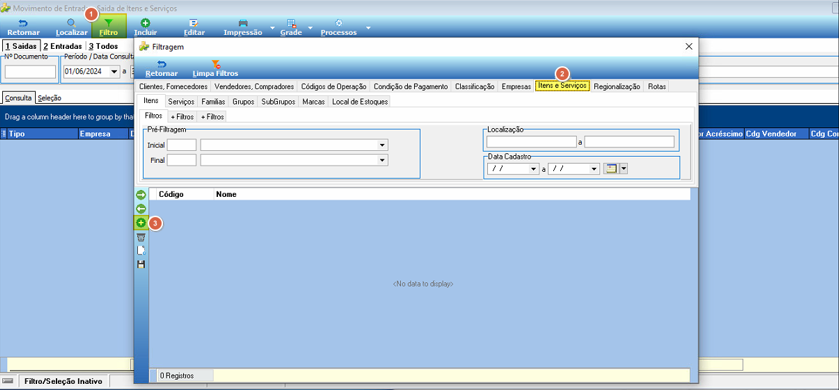The width and height of the screenshot is (839, 390).
Task: Click Localizar in the main toolbar
Action: click(x=71, y=27)
